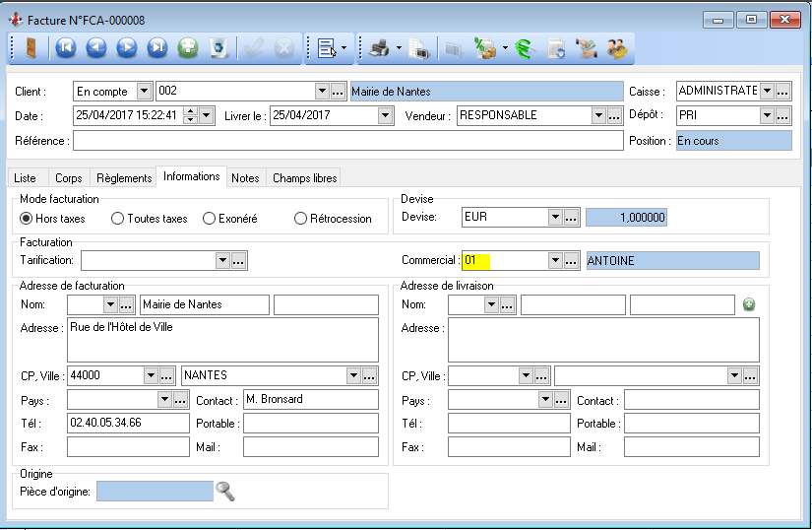Choose the Rétrocession radio option
Image resolution: width=812 pixels, height=530 pixels.
[x=301, y=219]
